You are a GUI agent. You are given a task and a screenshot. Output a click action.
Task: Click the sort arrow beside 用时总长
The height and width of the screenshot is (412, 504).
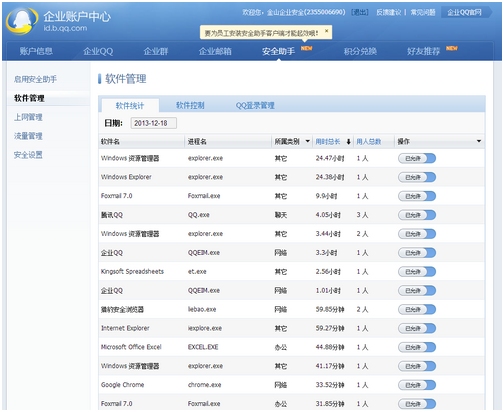pyautogui.click(x=348, y=142)
